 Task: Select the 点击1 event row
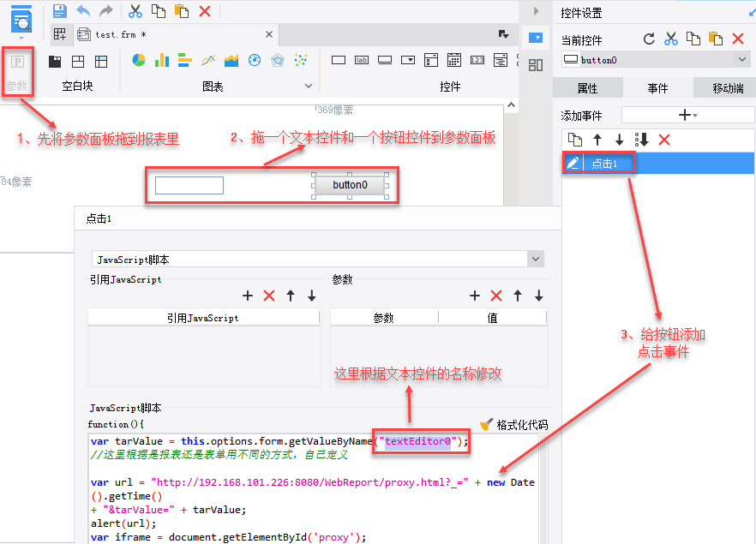[x=658, y=164]
